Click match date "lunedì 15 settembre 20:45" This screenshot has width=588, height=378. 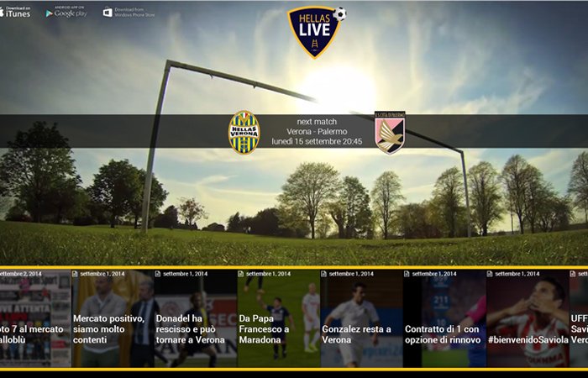click(317, 141)
